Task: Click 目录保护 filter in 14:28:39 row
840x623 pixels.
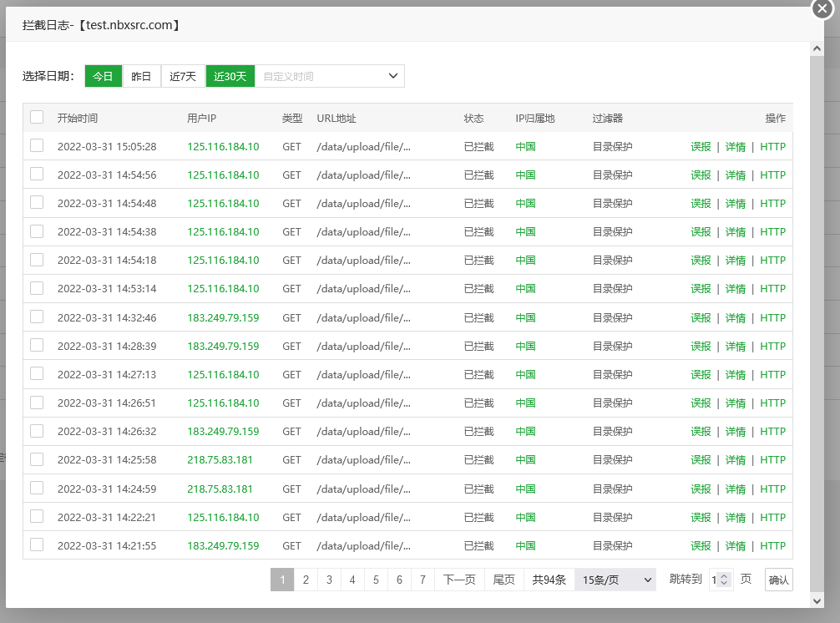Action: tap(612, 347)
